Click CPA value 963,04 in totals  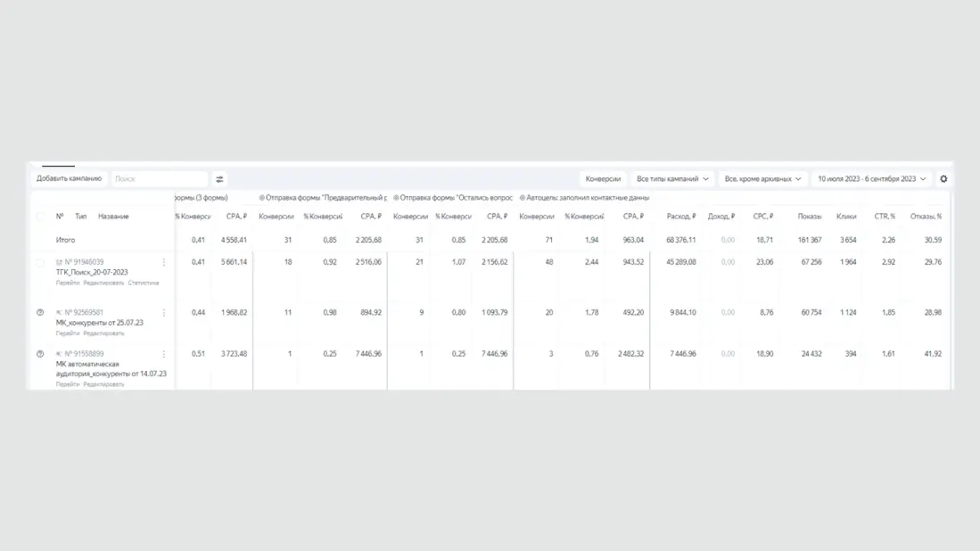tap(632, 240)
